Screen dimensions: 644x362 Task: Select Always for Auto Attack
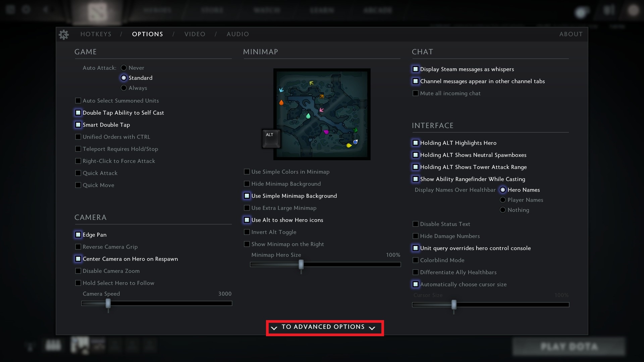coord(124,88)
